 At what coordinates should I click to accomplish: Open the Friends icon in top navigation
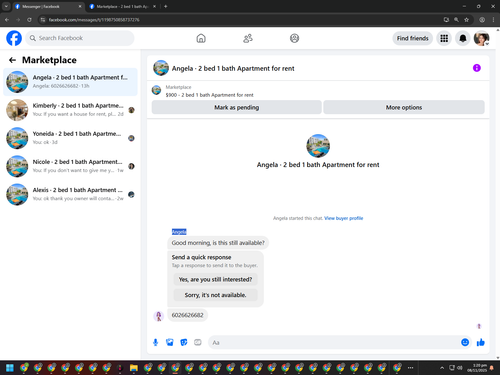click(248, 38)
